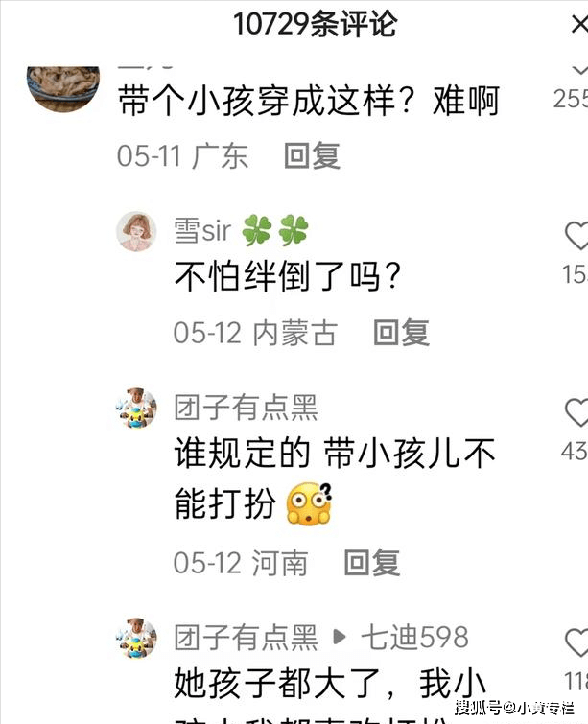Close the comments panel with X
The height and width of the screenshot is (724, 588).
tap(579, 24)
